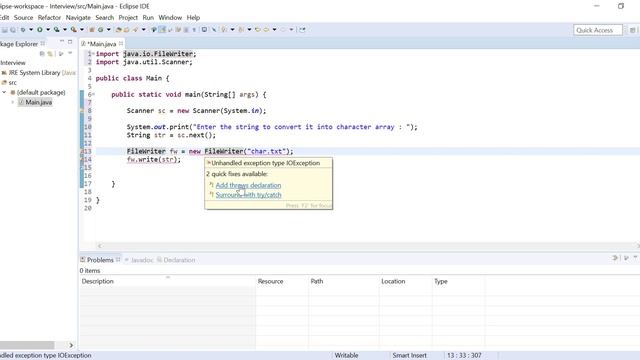Click the Search flashlight toolbar icon
The height and width of the screenshot is (360, 640).
click(135, 29)
